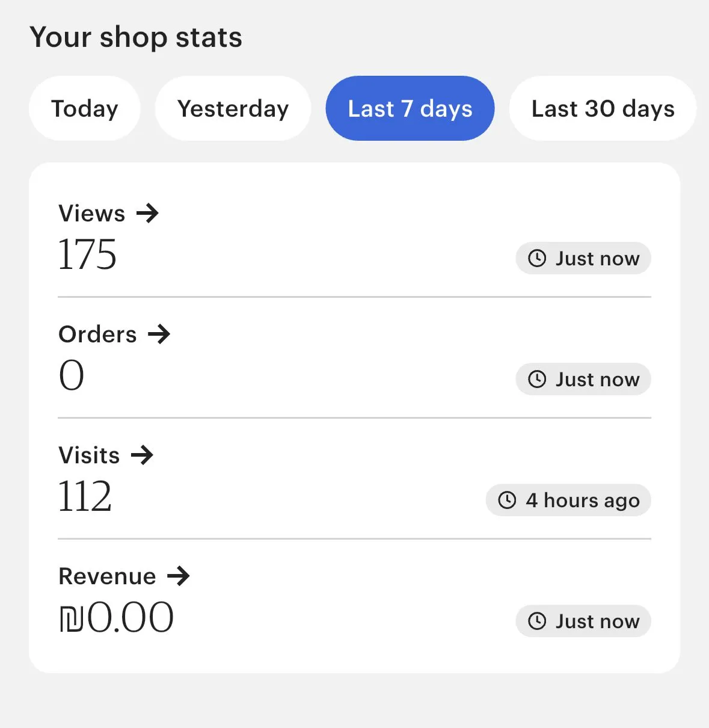Image resolution: width=709 pixels, height=728 pixels.
Task: Click the clock icon in Views row
Action: 537,259
